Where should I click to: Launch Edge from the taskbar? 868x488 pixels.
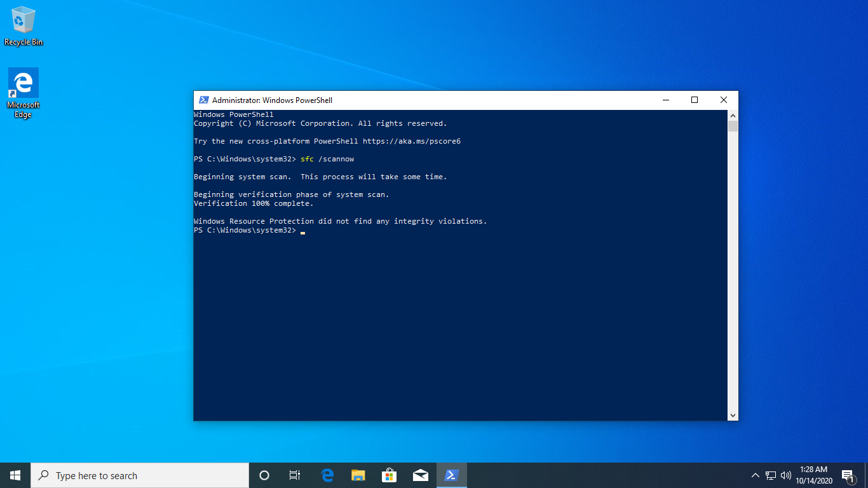tap(327, 475)
